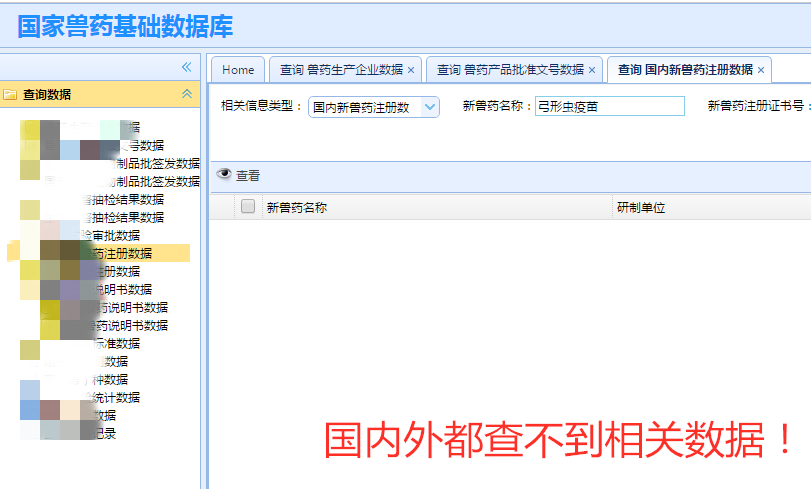Click the eye icon for 查看
Image resolution: width=811 pixels, height=489 pixels.
point(224,175)
